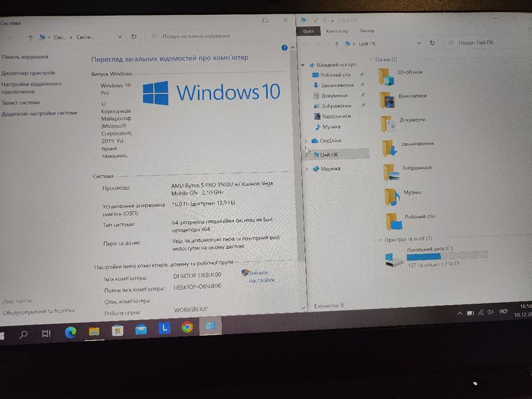Collapse the Папки (7) group
The height and width of the screenshot is (399, 532).
371,59
